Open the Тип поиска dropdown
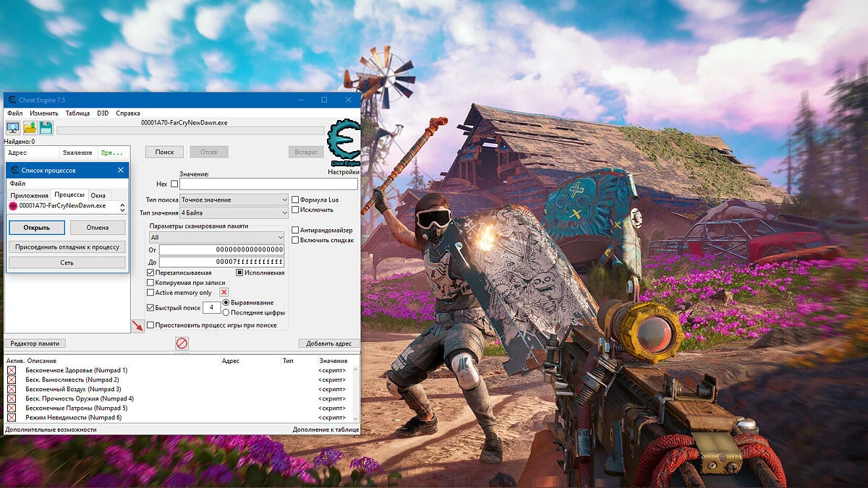Screen dimensions: 868x488 pyautogui.click(x=234, y=200)
